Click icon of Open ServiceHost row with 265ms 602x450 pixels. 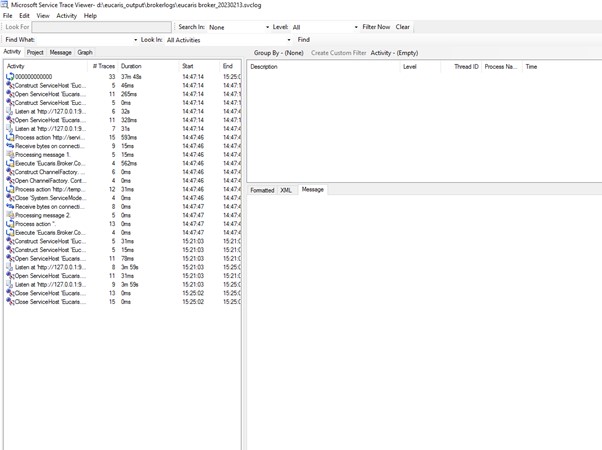[10, 94]
